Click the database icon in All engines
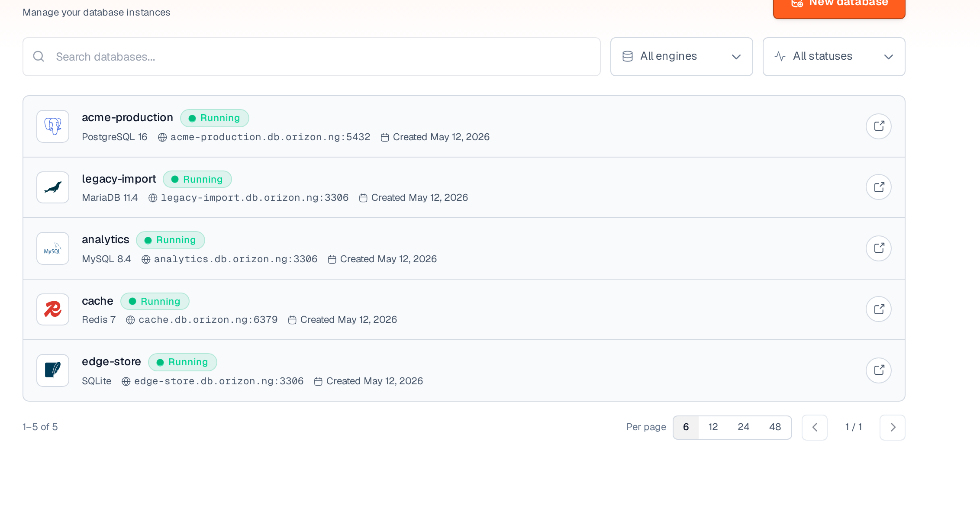 (x=627, y=56)
